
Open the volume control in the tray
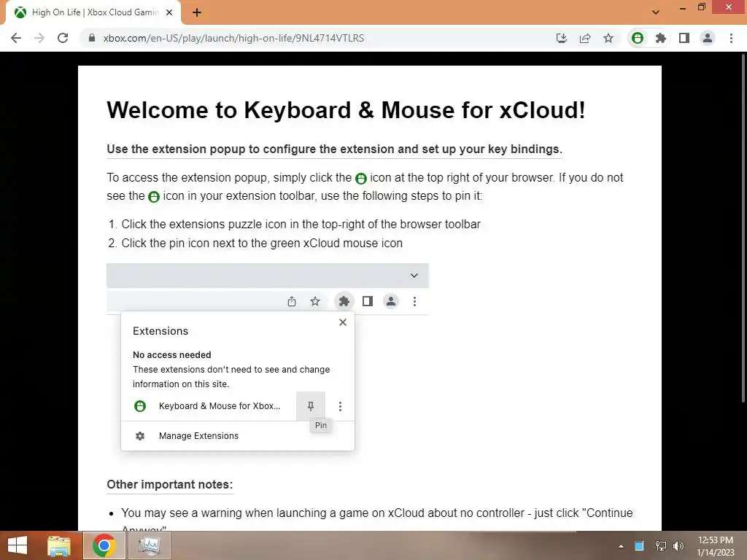(678, 545)
